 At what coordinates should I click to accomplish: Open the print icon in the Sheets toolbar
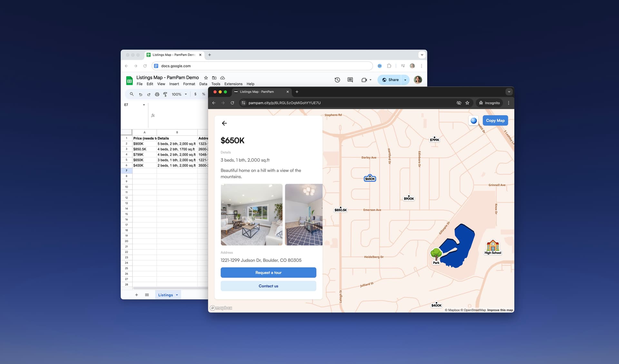157,94
